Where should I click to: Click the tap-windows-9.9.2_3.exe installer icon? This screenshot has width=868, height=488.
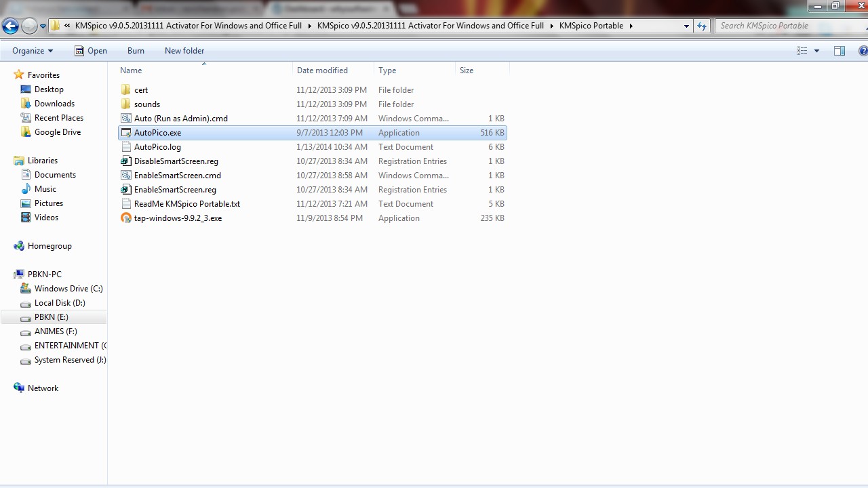(x=125, y=218)
